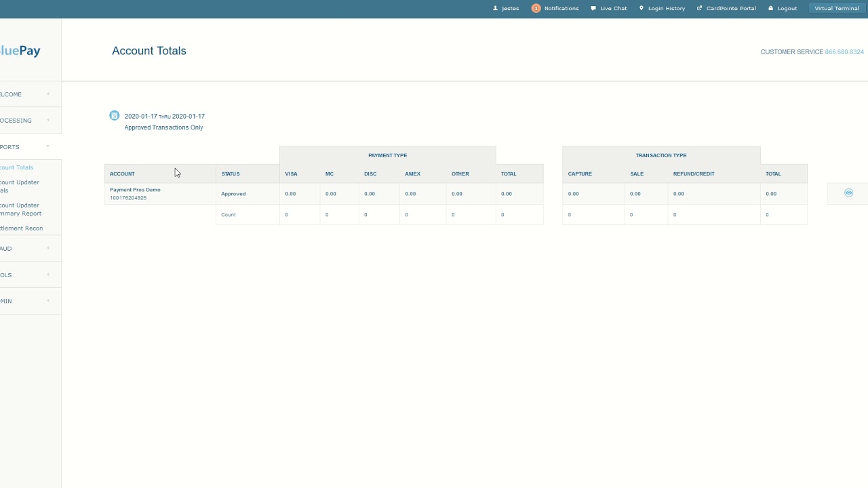Open the calendar date range icon

[115, 115]
